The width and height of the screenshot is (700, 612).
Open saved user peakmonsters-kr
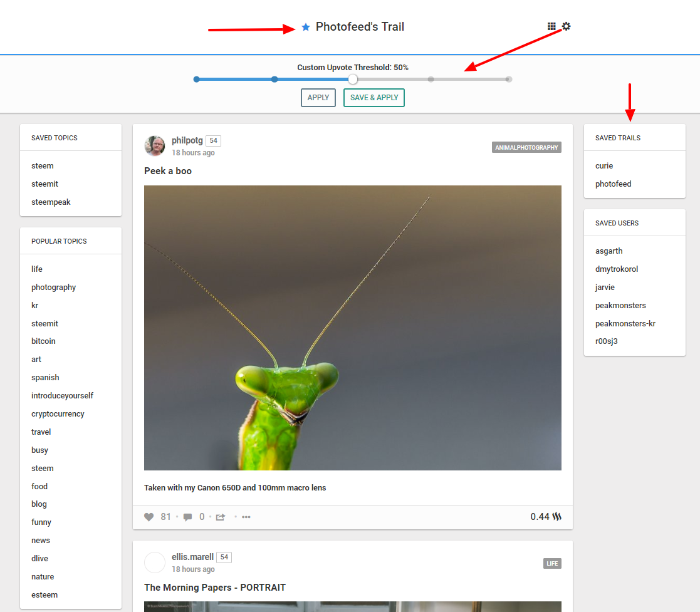point(625,324)
